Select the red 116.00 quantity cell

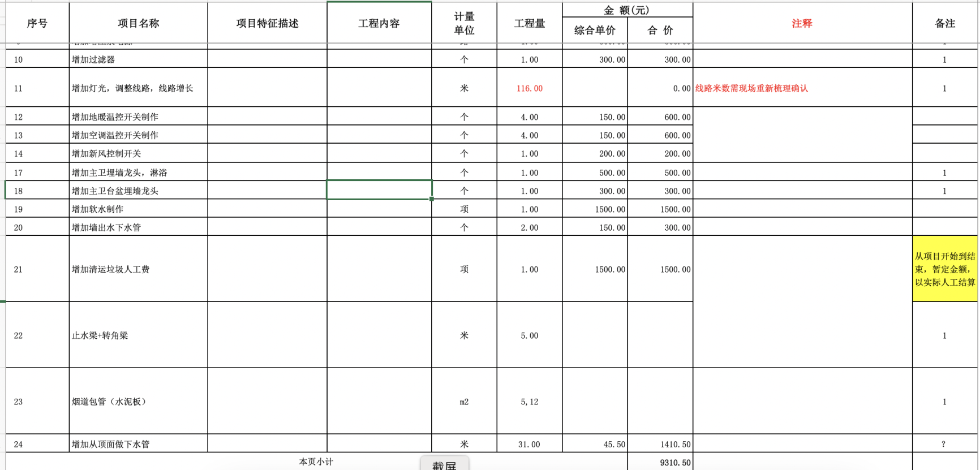pyautogui.click(x=529, y=88)
